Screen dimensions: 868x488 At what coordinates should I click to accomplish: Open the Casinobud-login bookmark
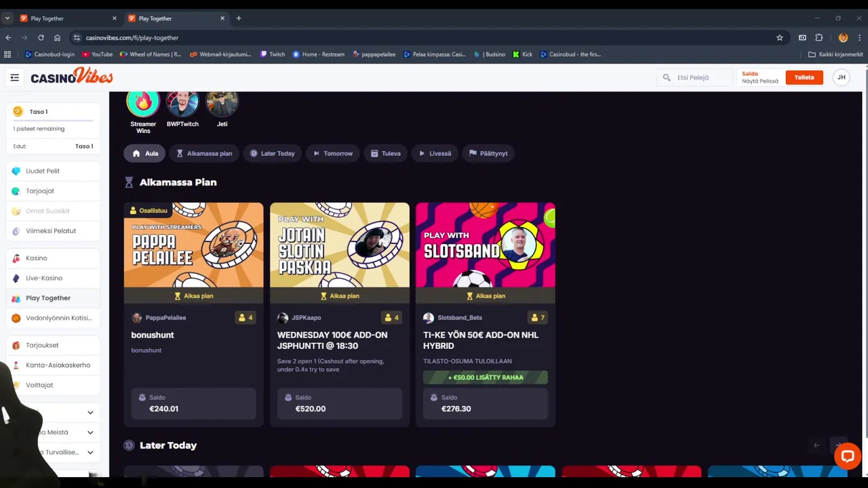50,54
